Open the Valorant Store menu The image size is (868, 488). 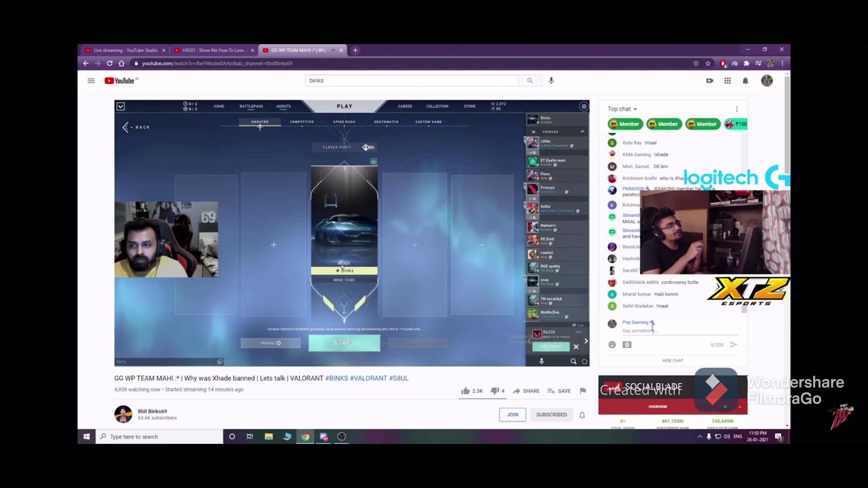coord(469,106)
